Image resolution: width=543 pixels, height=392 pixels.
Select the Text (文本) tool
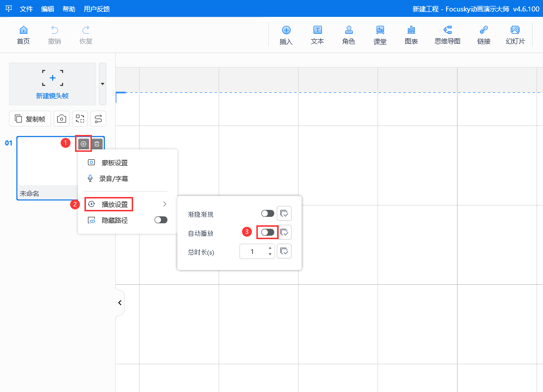point(317,35)
